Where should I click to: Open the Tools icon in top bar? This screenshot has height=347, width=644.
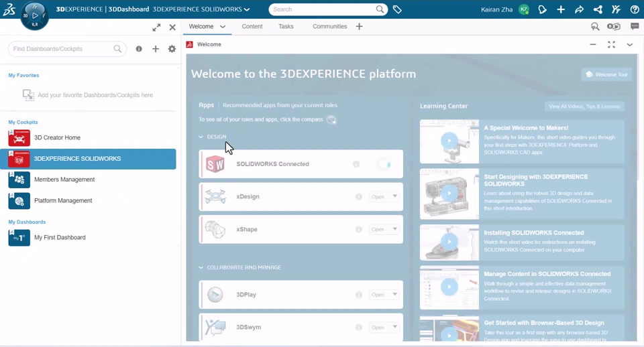[616, 9]
